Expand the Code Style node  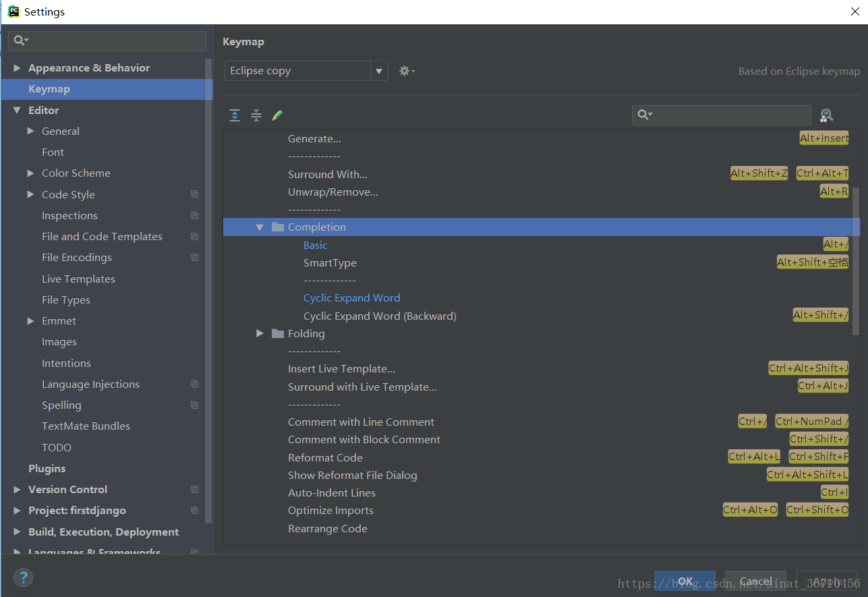click(30, 194)
